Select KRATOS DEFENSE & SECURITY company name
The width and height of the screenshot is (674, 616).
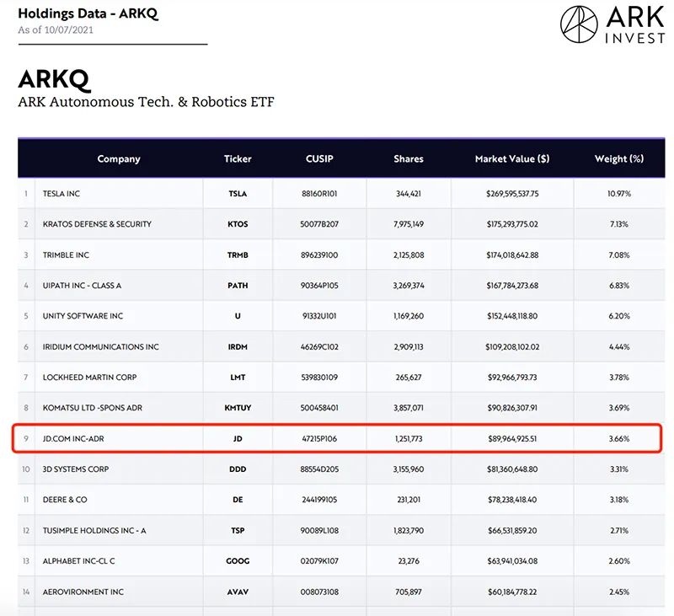tap(97, 224)
